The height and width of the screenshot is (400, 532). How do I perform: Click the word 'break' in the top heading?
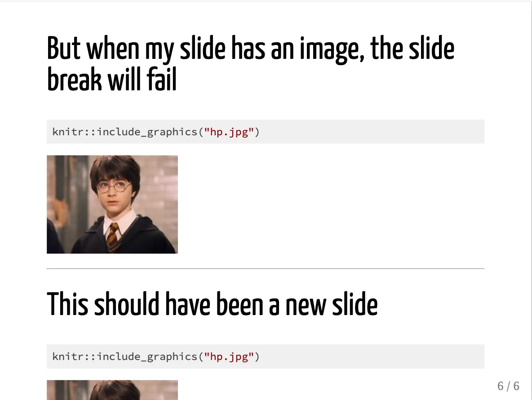(74, 80)
